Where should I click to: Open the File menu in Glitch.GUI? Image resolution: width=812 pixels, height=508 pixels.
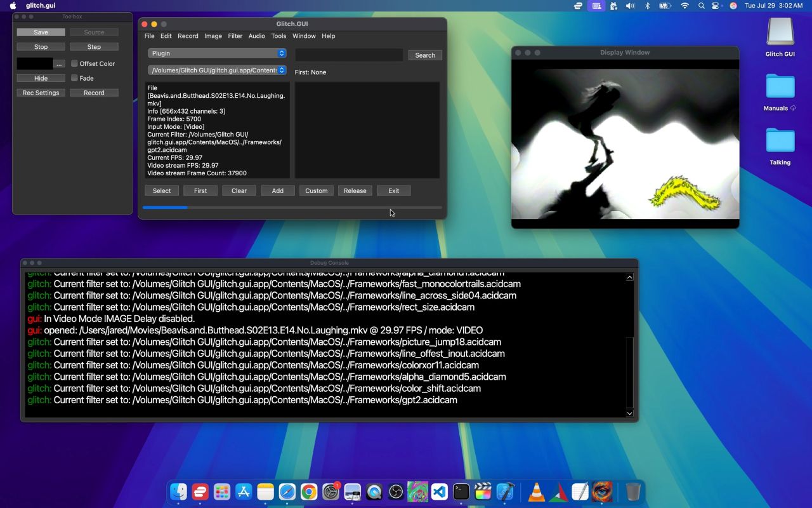149,36
